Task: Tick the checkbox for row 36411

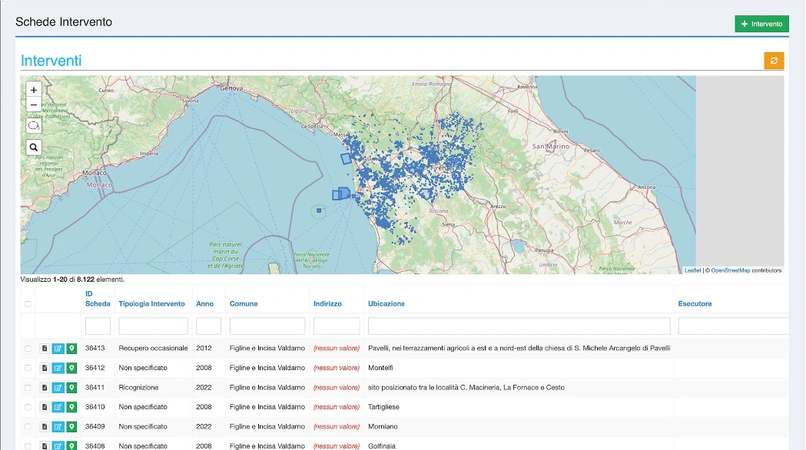Action: (x=28, y=387)
